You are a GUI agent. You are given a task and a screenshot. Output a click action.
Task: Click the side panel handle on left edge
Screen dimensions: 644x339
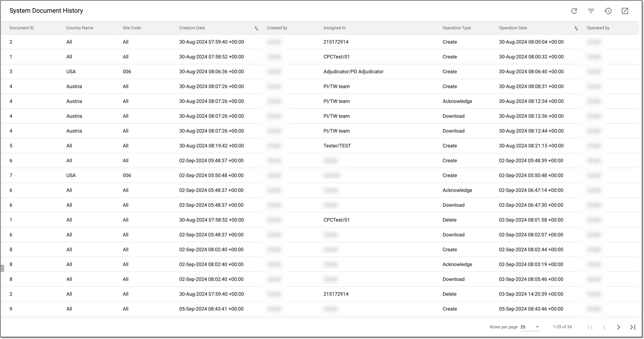(3, 268)
